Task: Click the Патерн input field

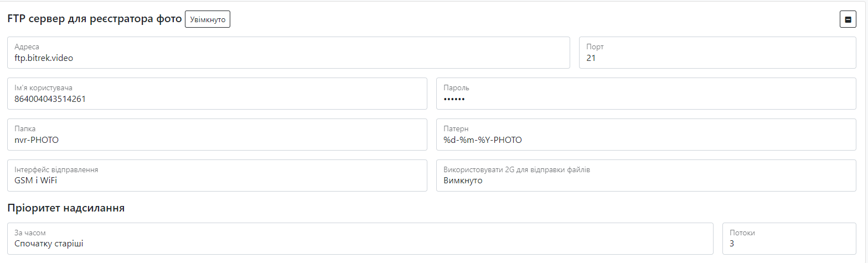Action: [x=646, y=135]
